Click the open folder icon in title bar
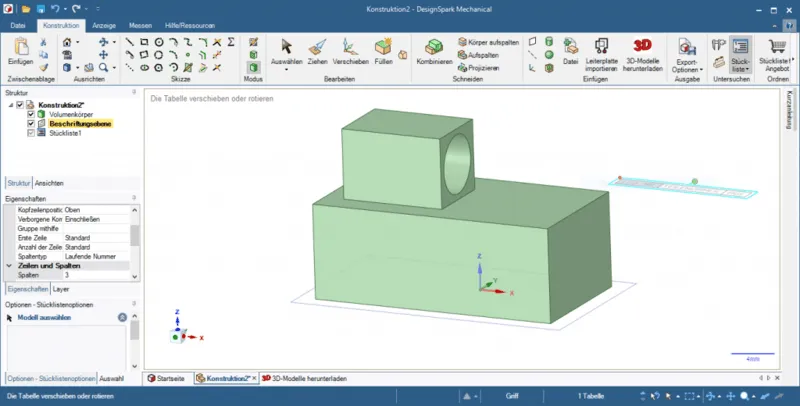The image size is (800, 406). coord(26,9)
